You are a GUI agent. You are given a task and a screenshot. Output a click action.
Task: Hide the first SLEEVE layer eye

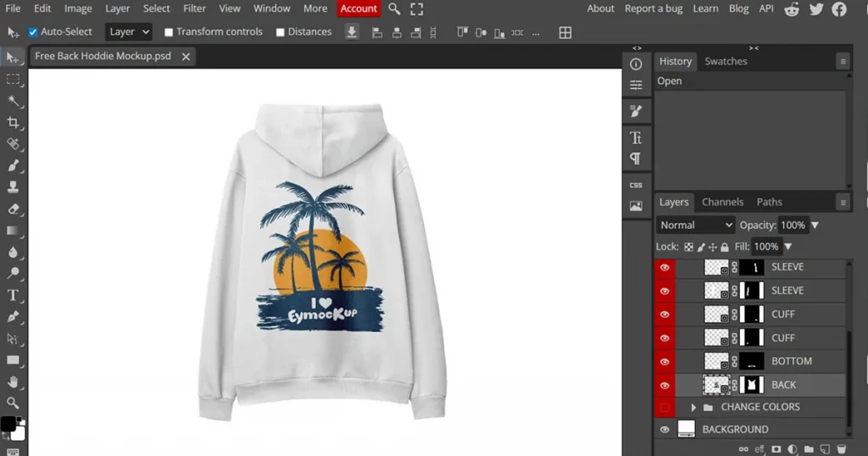click(x=665, y=267)
